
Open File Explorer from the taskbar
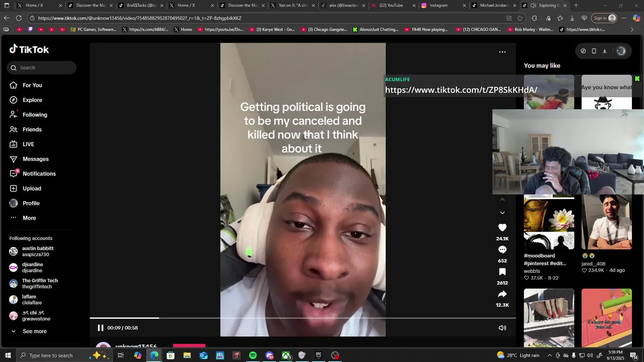tap(187, 355)
